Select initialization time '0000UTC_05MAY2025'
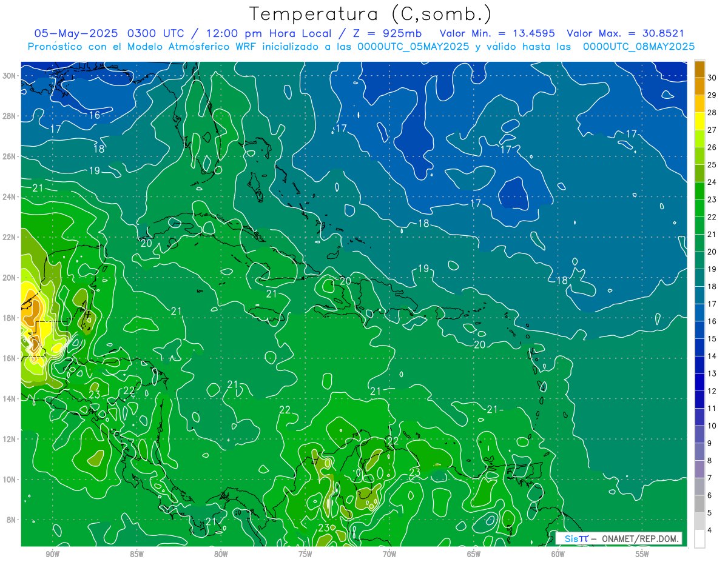 tap(413, 47)
